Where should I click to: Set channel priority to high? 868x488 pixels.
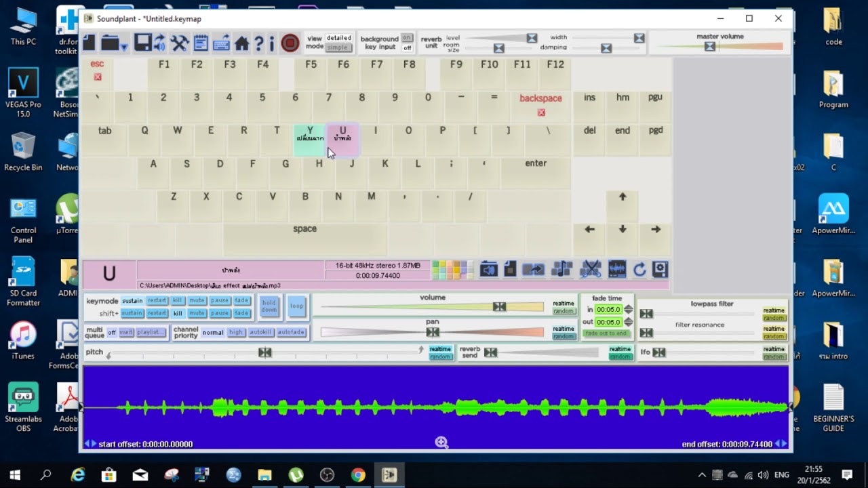point(235,332)
